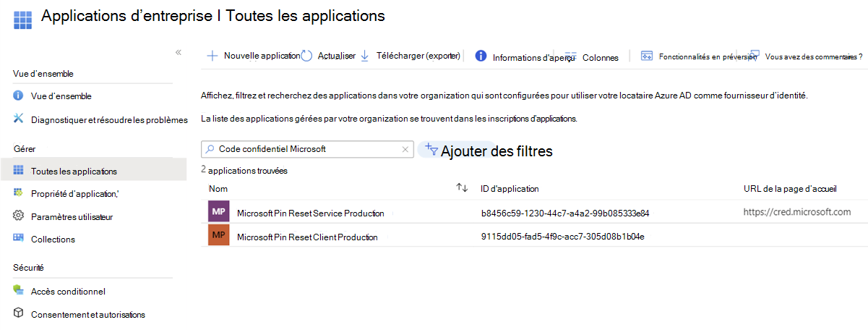Click the Fonctionnalités en préversion icon
Viewport: 868px width, 330px height.
647,56
